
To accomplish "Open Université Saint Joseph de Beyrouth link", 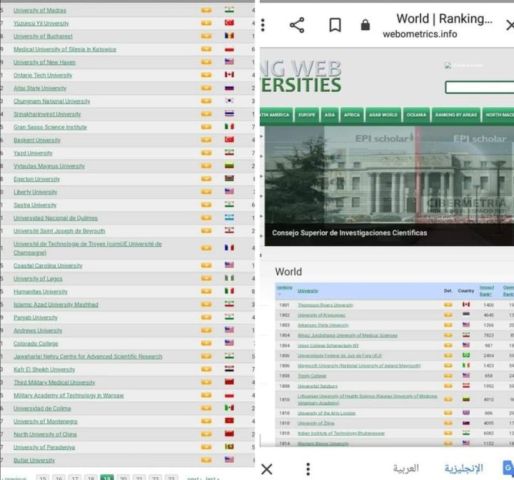I will [x=59, y=231].
